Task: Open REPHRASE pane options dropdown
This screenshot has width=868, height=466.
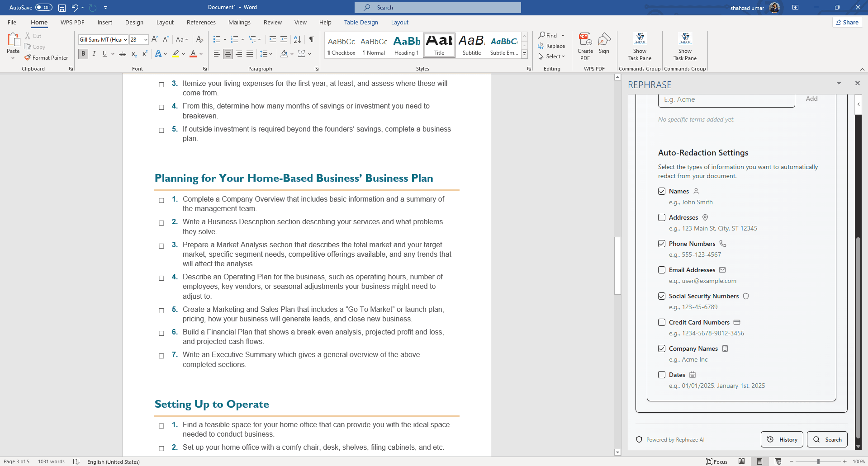Action: 839,83
